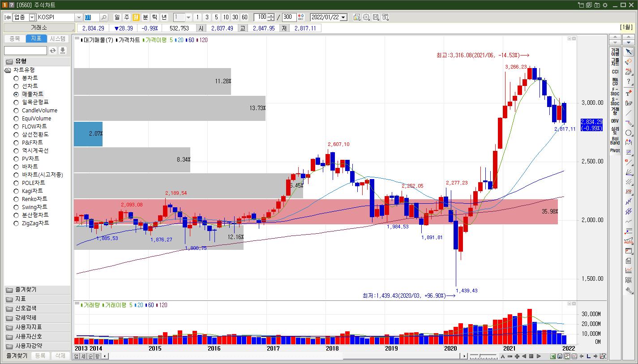Click the tools icon at end of top toolbar
Viewport: 638px width, 364px height.
(x=385, y=17)
